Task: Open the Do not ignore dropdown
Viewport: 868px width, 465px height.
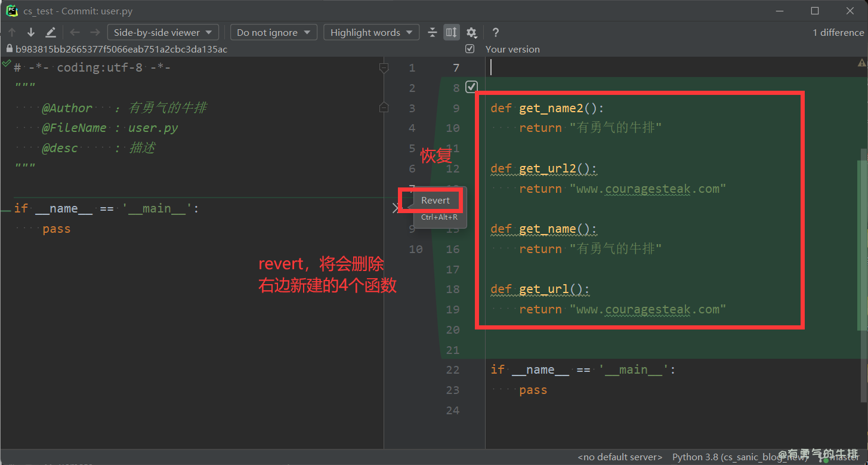Action: (x=273, y=32)
